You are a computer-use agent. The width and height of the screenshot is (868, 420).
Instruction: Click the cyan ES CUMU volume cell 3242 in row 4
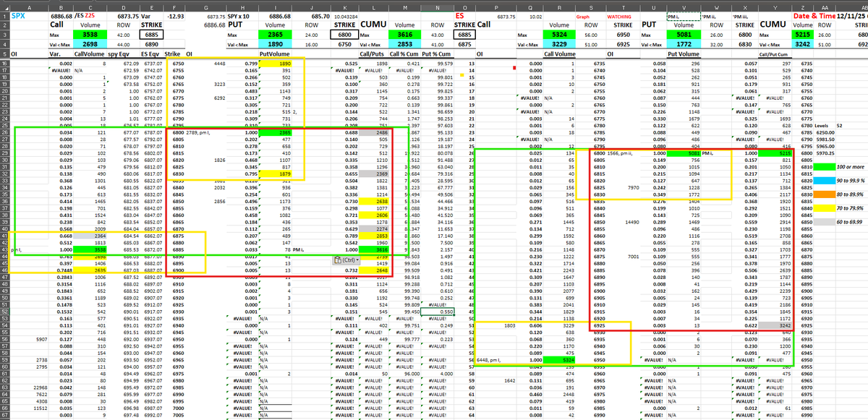point(803,44)
